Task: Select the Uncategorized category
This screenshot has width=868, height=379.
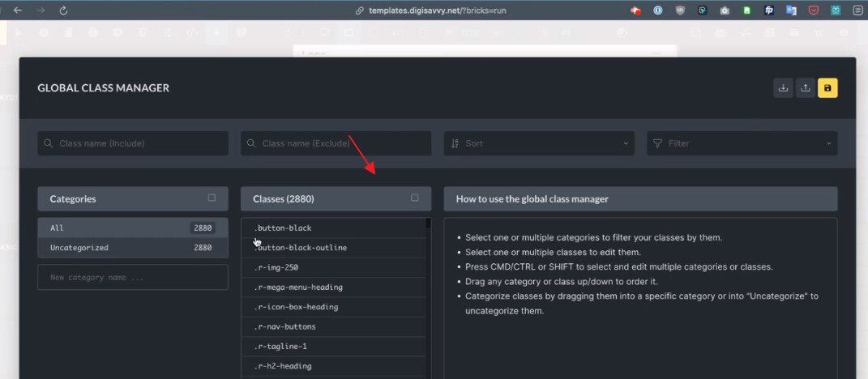Action: 133,248
